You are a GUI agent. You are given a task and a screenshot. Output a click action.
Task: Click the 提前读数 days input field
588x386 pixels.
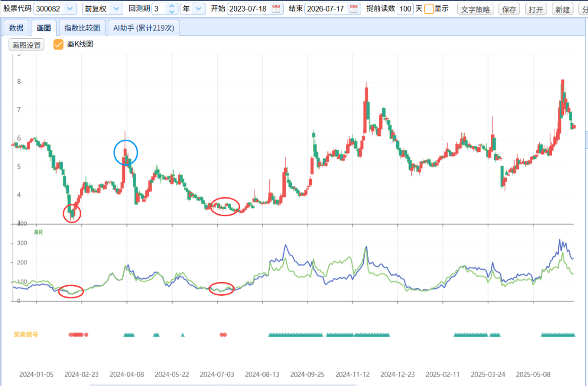[x=405, y=8]
